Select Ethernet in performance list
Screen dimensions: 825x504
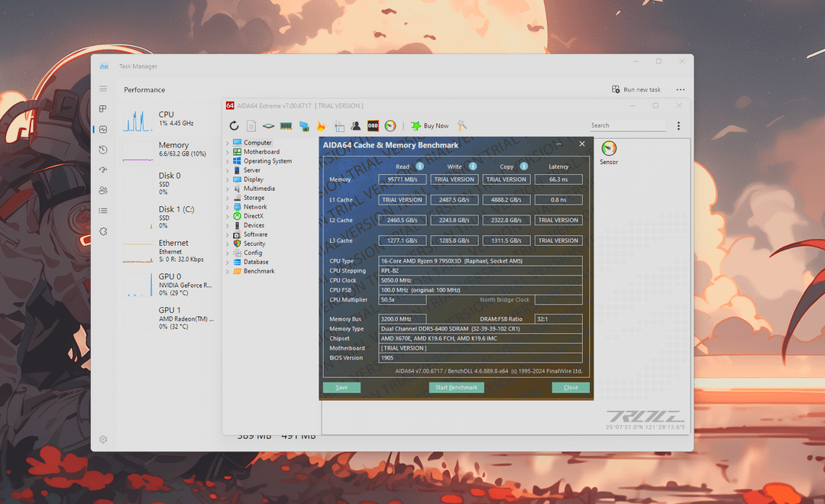click(168, 250)
